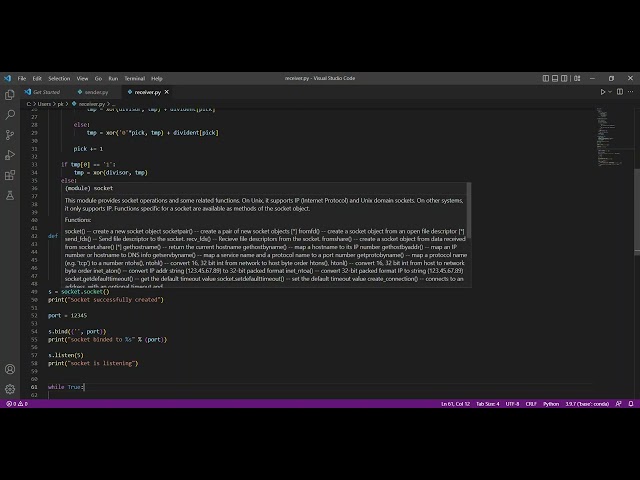Select the 3.9.7 conda interpreter
The width and height of the screenshot is (640, 480).
[x=587, y=404]
